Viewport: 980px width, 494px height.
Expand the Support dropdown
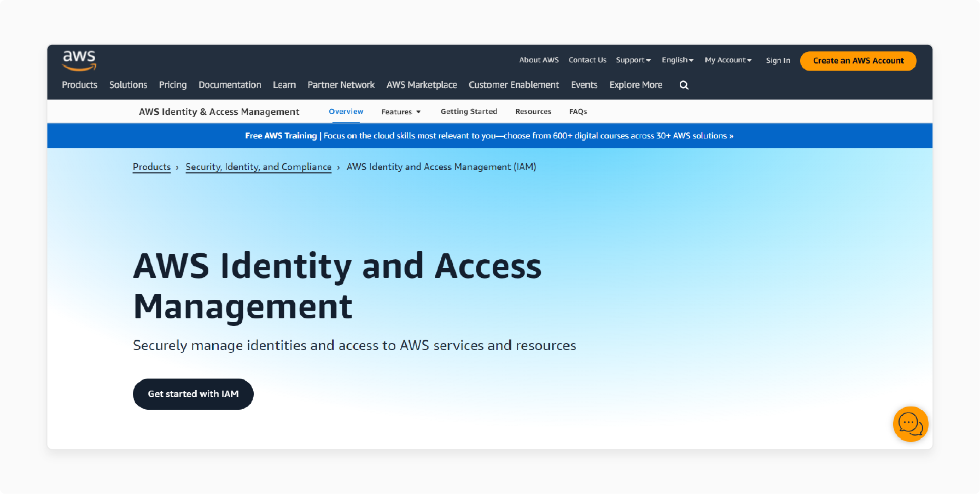tap(633, 60)
